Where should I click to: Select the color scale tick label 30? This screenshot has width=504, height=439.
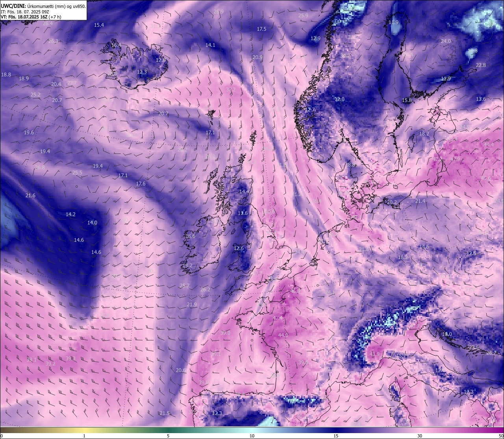420,436
